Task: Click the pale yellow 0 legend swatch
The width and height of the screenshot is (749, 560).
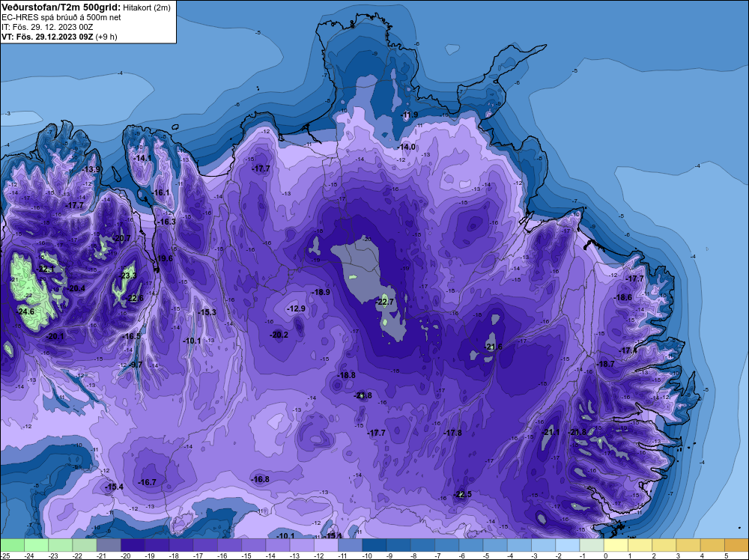Action: pos(616,545)
